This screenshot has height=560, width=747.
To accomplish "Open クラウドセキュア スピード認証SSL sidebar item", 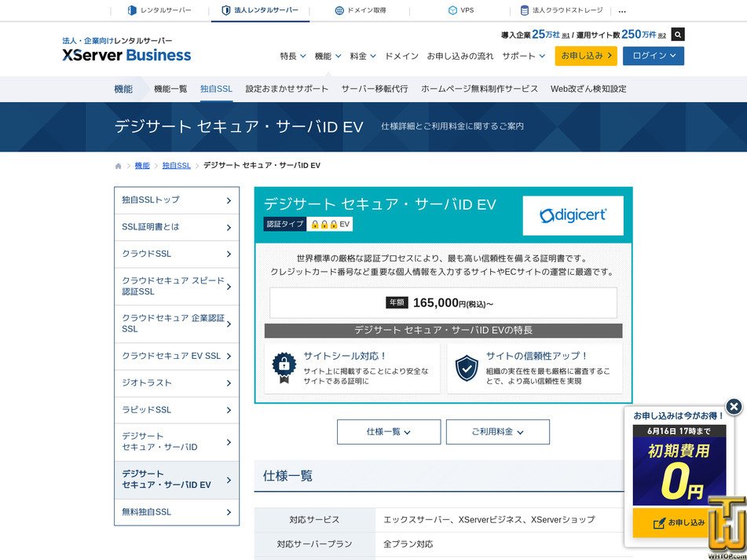I will click(x=177, y=287).
